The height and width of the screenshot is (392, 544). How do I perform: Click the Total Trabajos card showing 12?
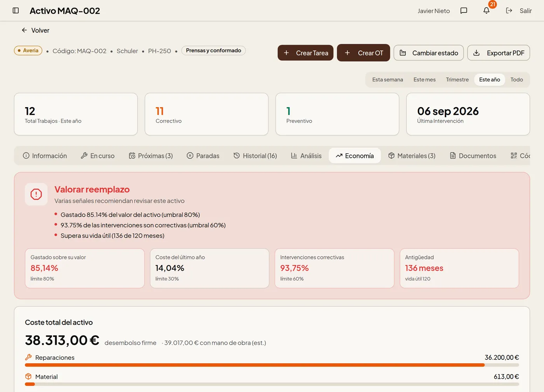76,114
